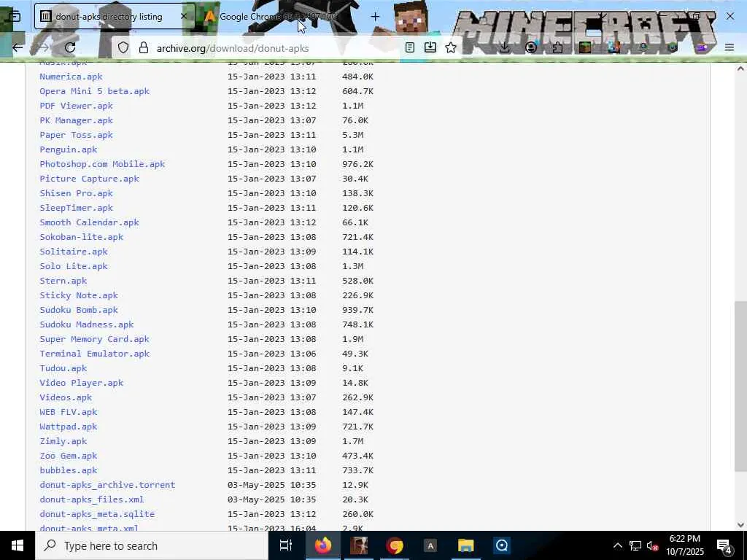Screen dimensions: 747x560
Task: Open the Windows Start menu
Action: click(18, 545)
